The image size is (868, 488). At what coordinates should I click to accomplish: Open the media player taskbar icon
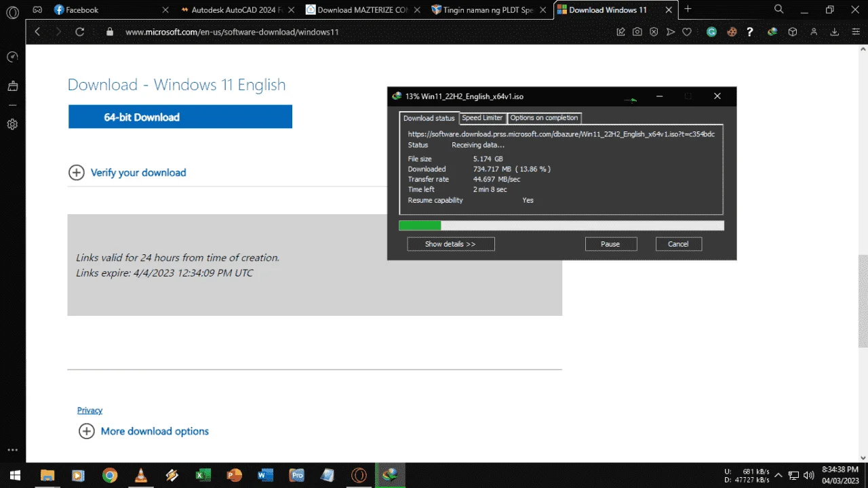[x=79, y=475]
